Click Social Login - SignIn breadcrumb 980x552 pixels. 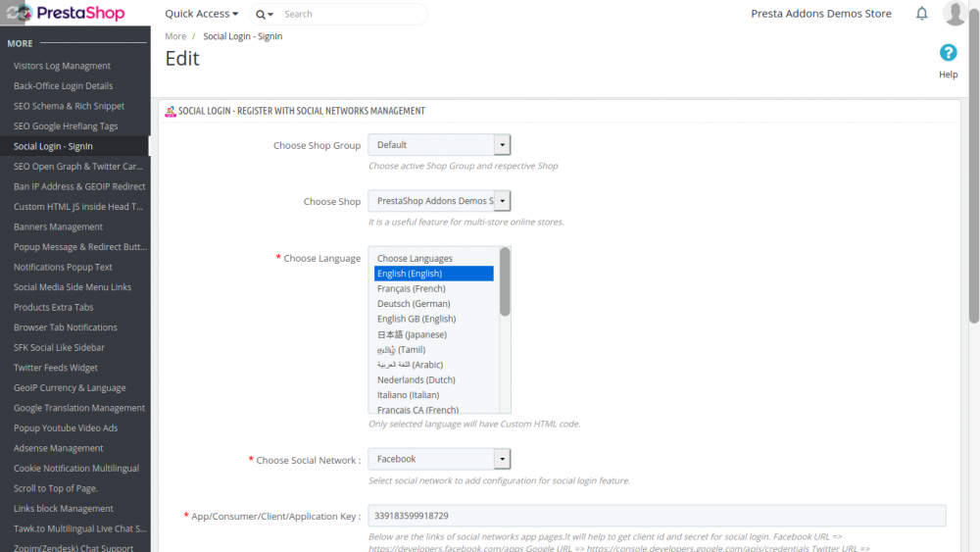tap(242, 36)
